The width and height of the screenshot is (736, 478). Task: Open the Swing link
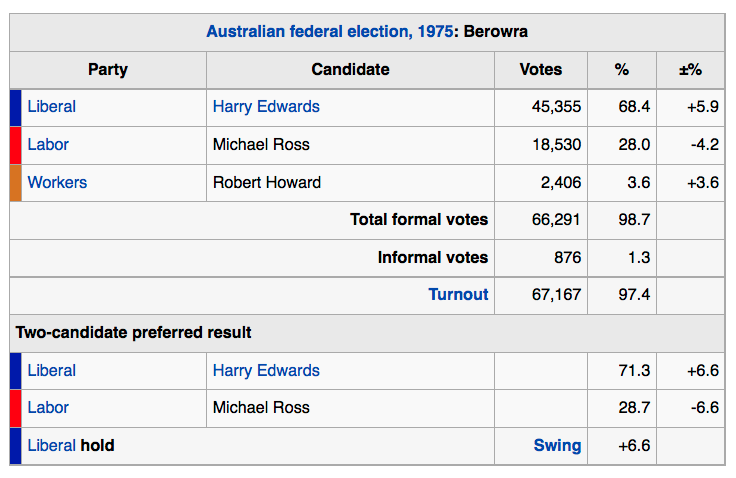pos(557,446)
